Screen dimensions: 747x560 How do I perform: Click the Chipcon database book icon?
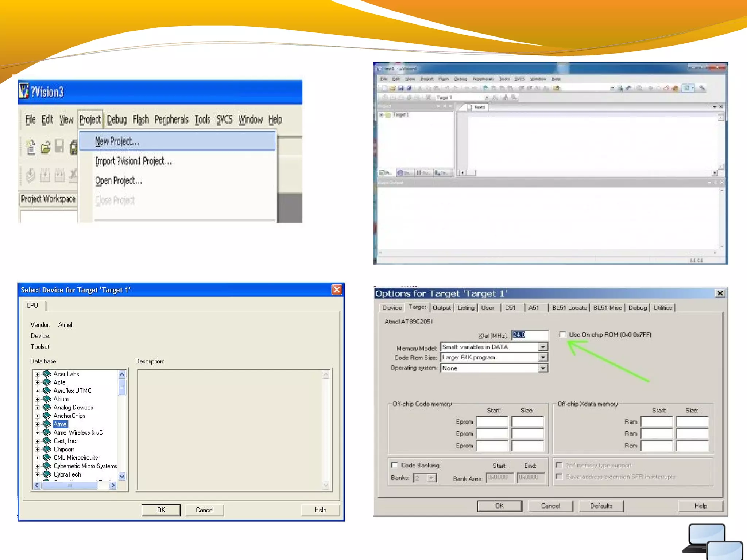(x=47, y=449)
